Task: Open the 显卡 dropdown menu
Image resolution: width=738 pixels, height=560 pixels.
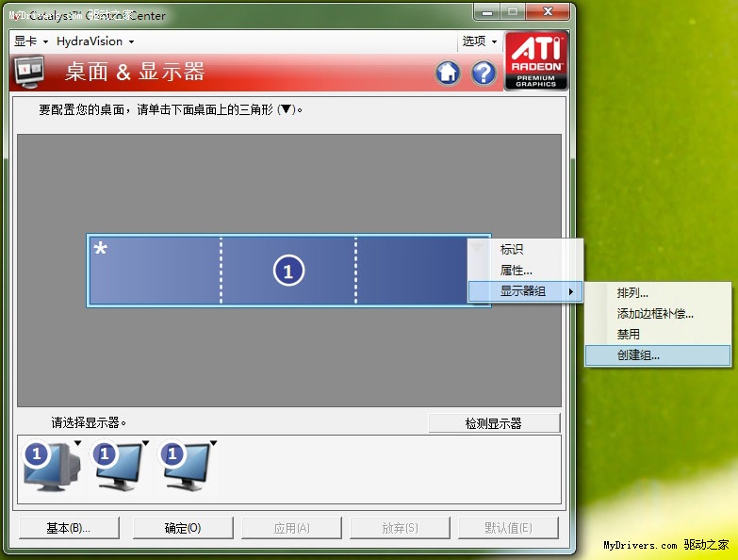Action: pos(31,41)
